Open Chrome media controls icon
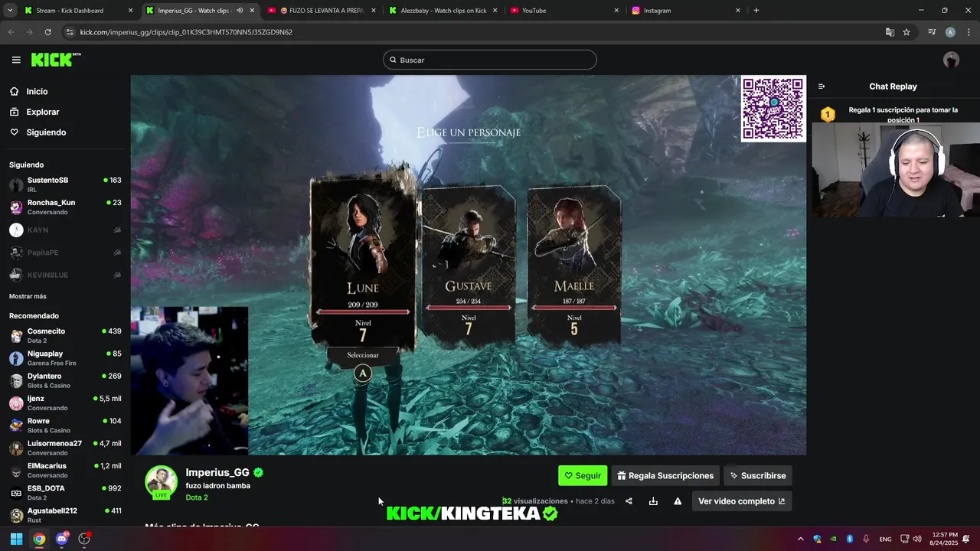The width and height of the screenshot is (980, 551). click(x=932, y=32)
